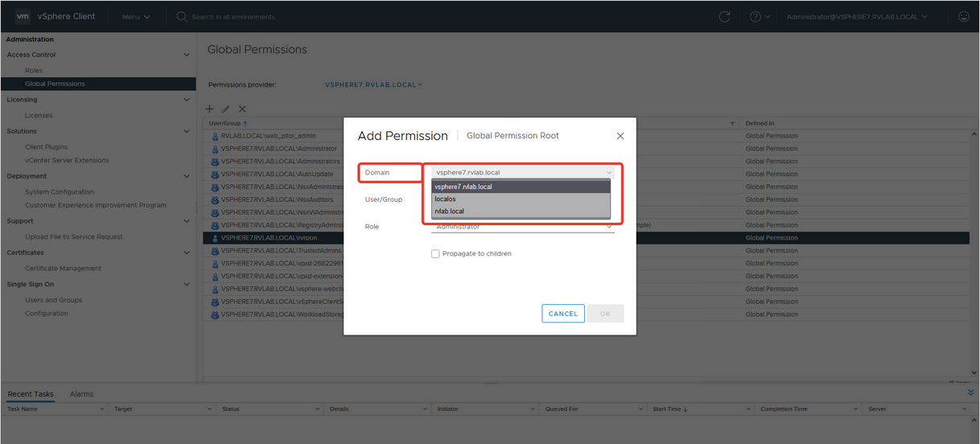This screenshot has height=444, width=980.
Task: Collapse the Solutions section
Action: tap(187, 131)
